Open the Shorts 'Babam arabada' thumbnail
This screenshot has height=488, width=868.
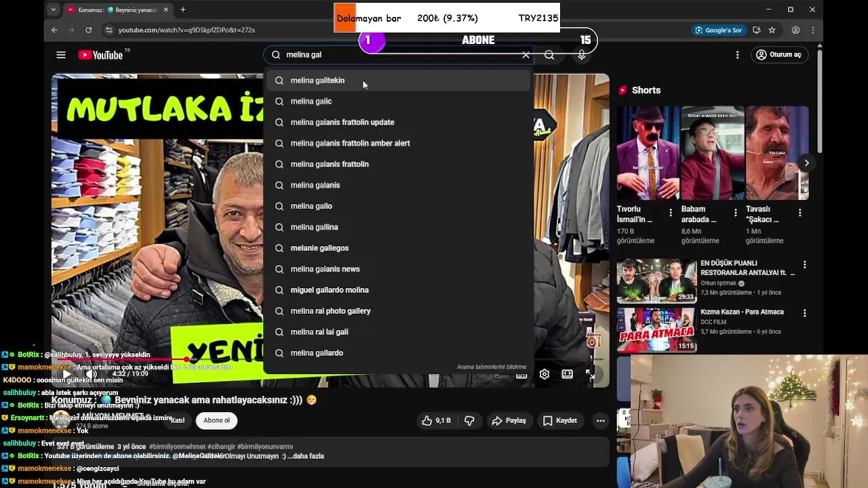click(712, 152)
